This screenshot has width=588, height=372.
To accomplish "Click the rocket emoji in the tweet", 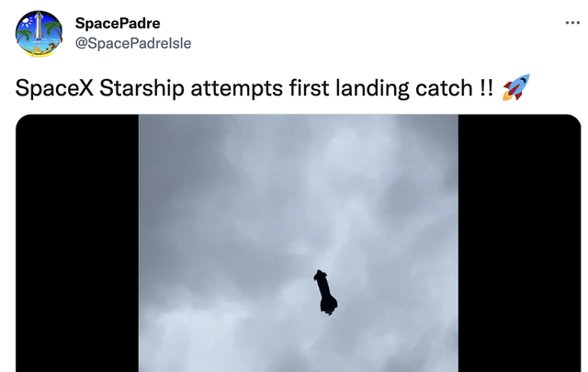I will (515, 88).
